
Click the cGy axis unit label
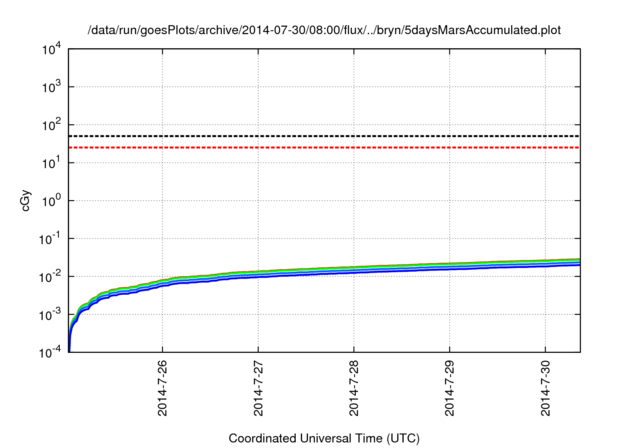pyautogui.click(x=25, y=201)
